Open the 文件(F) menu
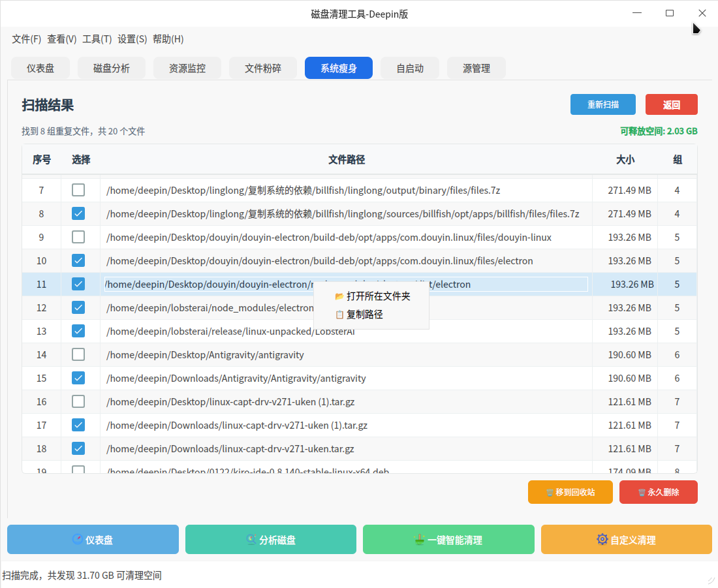This screenshot has width=718, height=588. 26,39
